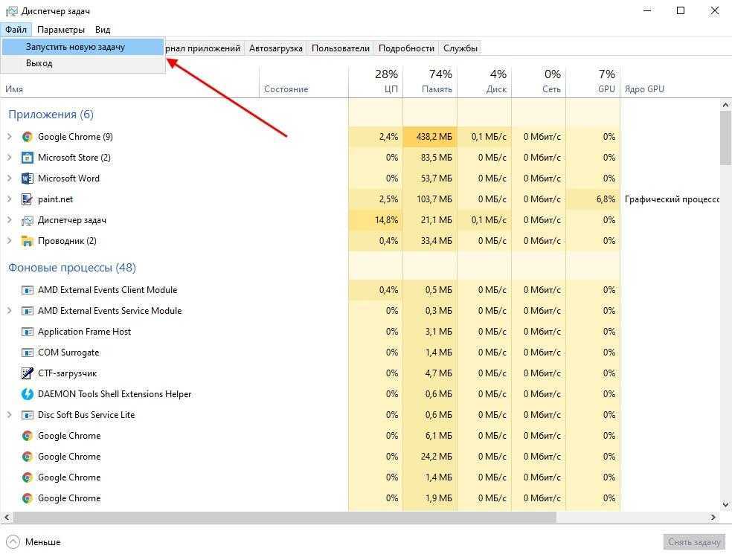This screenshot has width=732, height=560.
Task: Click AMD External Events Service Module icon
Action: [27, 311]
